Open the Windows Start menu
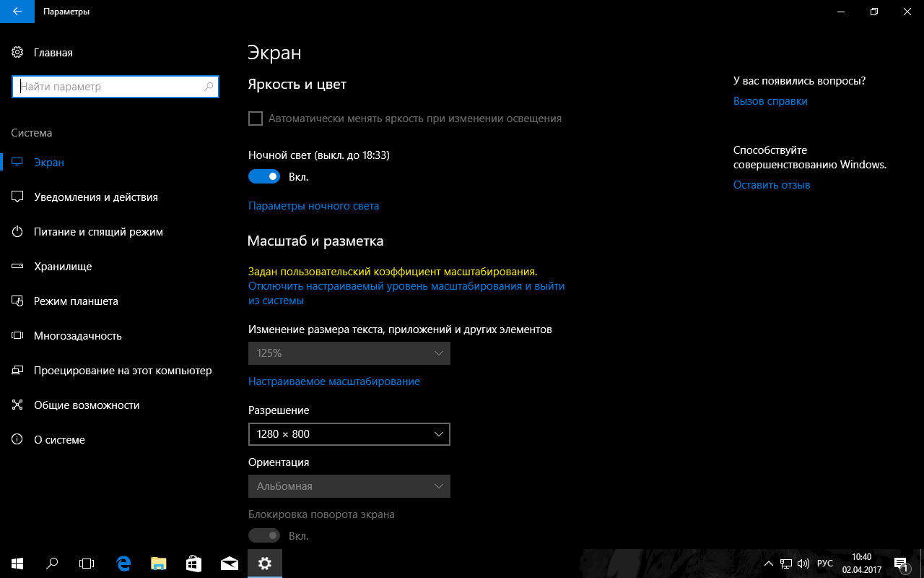 tap(17, 564)
